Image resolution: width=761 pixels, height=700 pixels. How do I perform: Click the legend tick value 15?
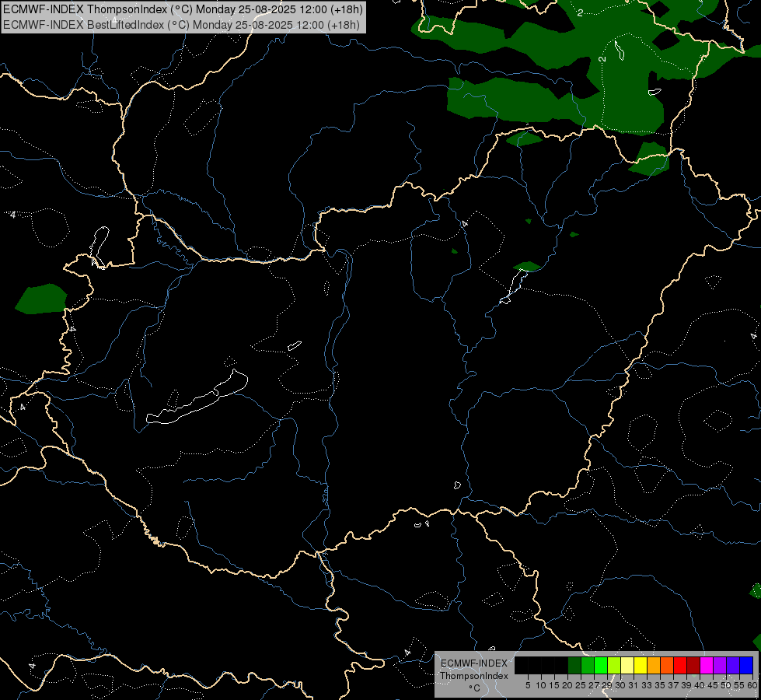[554, 685]
